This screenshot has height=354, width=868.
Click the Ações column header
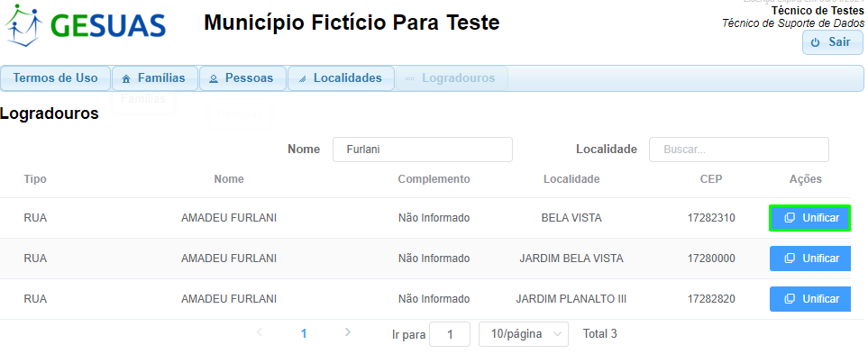(x=806, y=179)
